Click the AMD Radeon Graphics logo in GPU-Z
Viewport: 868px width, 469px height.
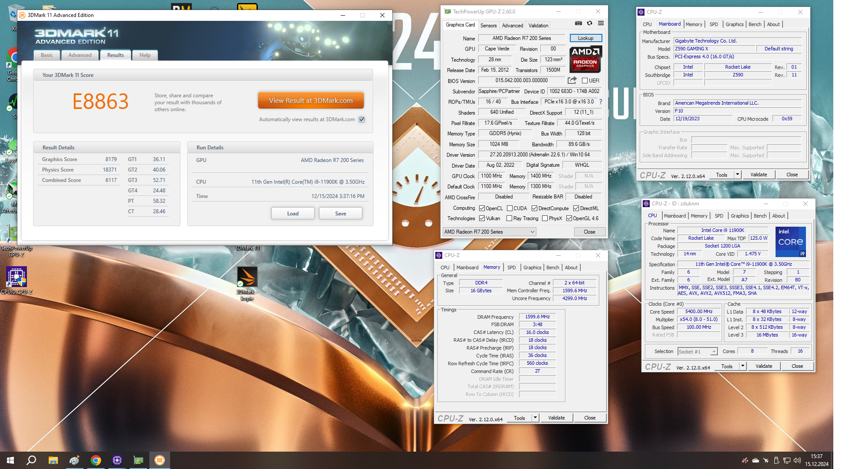585,59
